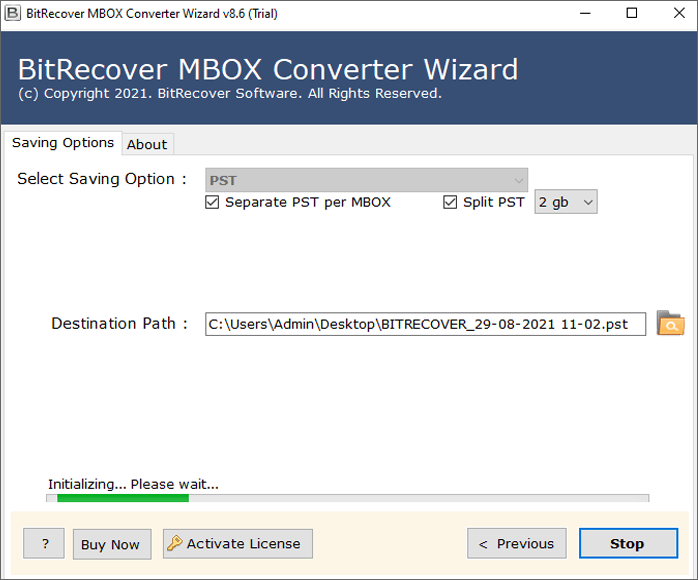Click the copyright 2021 BitRecover text
This screenshot has height=580, width=698.
pos(230,93)
